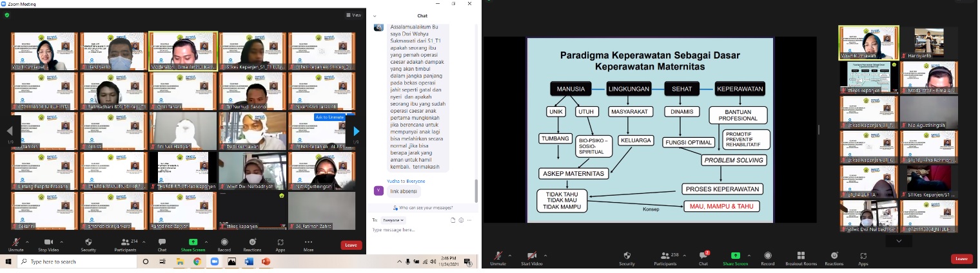The width and height of the screenshot is (980, 273).
Task: Click the Record button in left meeting
Action: pyautogui.click(x=224, y=244)
